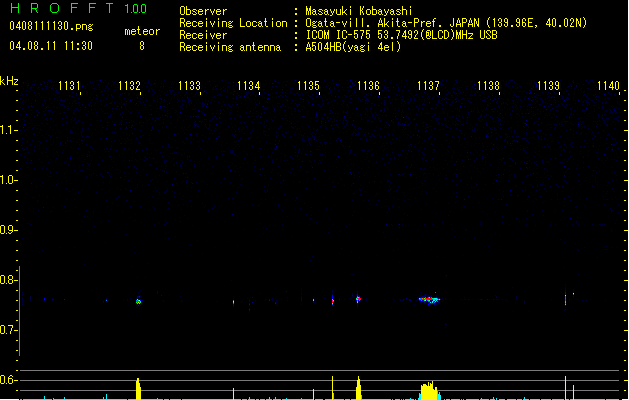The width and height of the screenshot is (629, 400).
Task: Click the 0.8 kHz frequency label
Action: tap(8, 280)
